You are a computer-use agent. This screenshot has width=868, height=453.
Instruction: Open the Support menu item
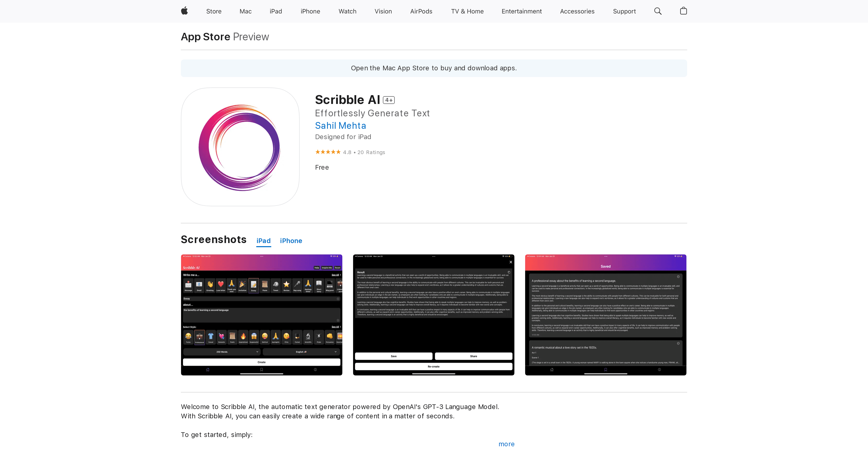[x=624, y=11]
